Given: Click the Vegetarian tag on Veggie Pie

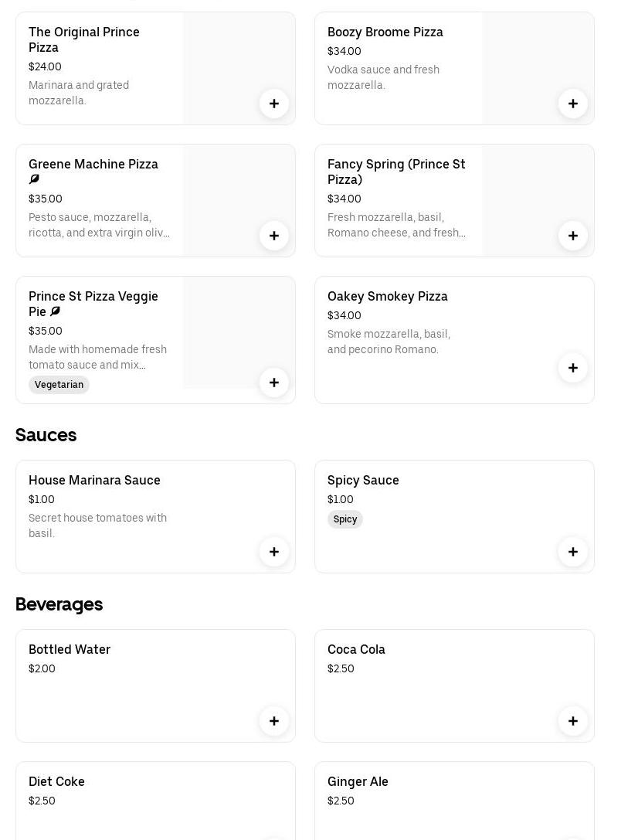Looking at the screenshot, I should (59, 385).
